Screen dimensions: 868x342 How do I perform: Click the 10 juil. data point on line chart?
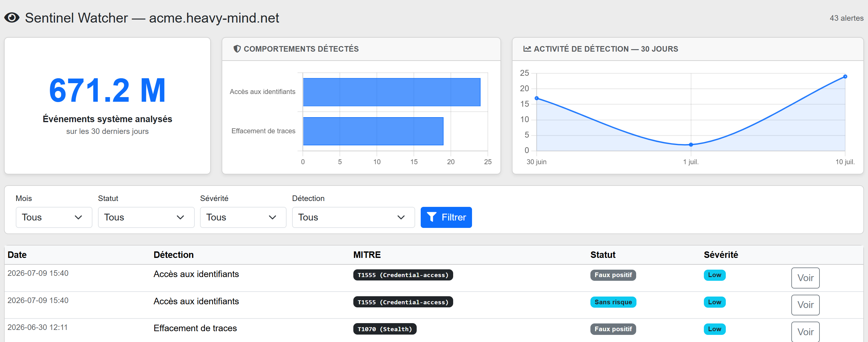(845, 76)
